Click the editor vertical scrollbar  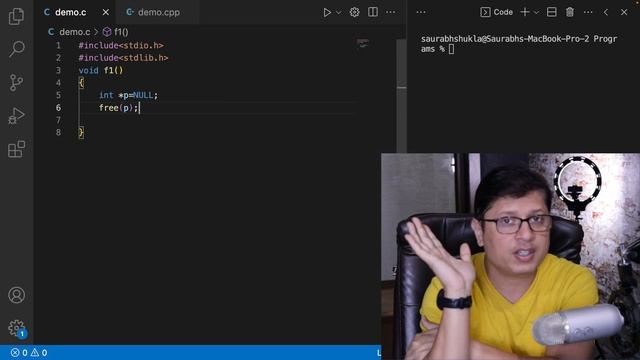coord(401,96)
